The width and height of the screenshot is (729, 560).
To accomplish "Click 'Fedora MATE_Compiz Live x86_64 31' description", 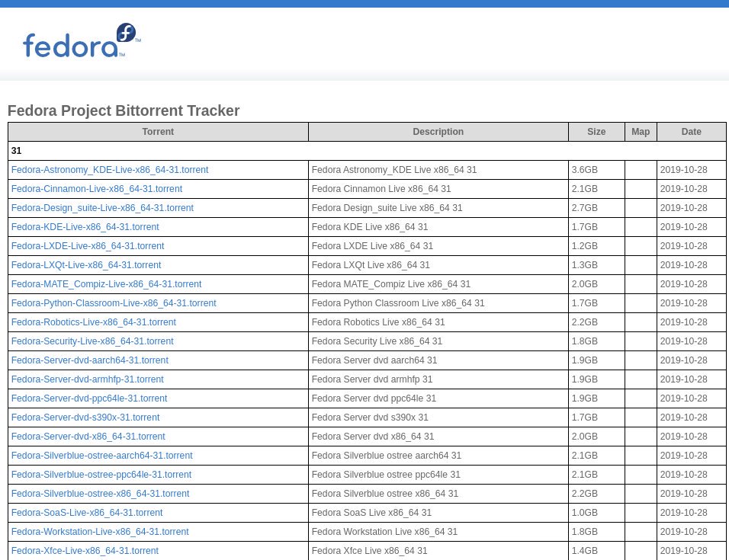I will click(391, 284).
